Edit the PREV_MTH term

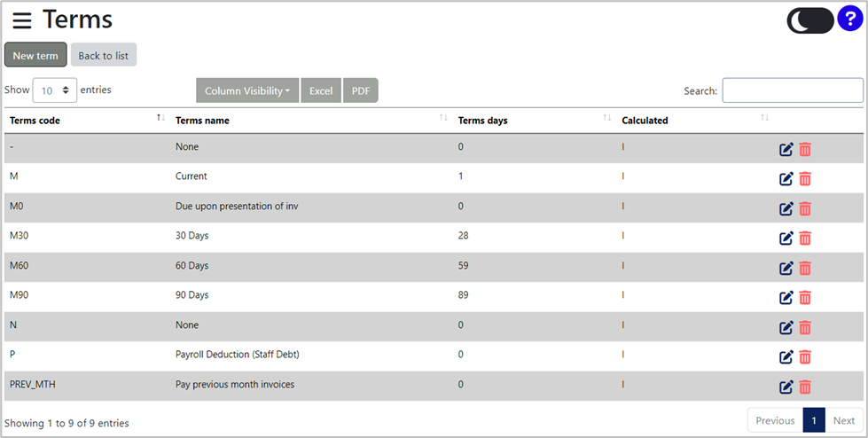(786, 387)
